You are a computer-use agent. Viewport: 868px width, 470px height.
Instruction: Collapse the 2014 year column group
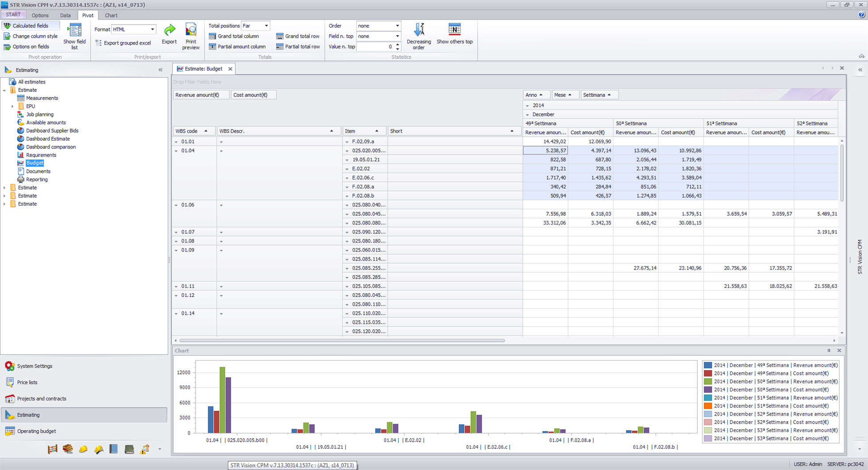tap(527, 106)
